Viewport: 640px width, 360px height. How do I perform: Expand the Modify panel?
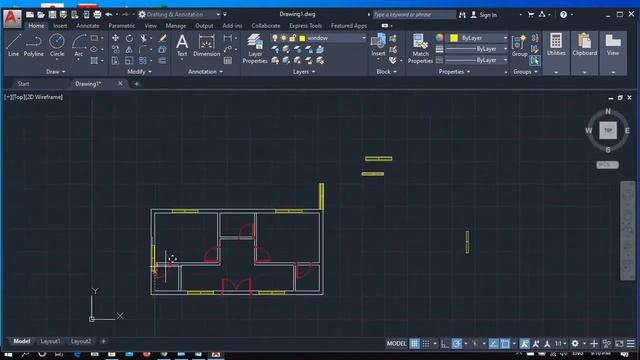click(139, 71)
